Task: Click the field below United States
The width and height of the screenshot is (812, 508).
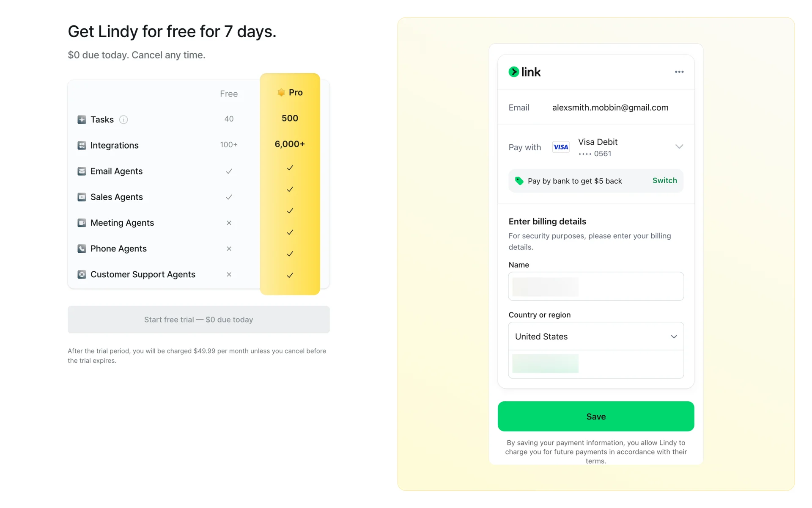Action: 596,364
